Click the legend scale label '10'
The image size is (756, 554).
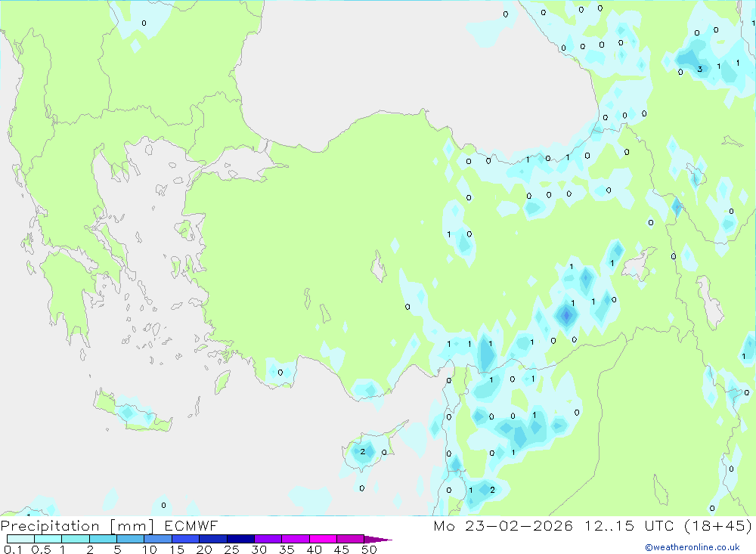click(x=150, y=549)
